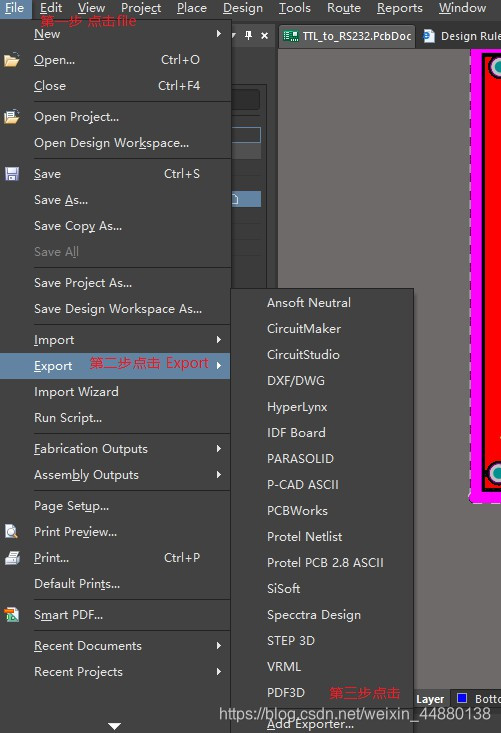Choose Open... from File menu

pos(115,60)
